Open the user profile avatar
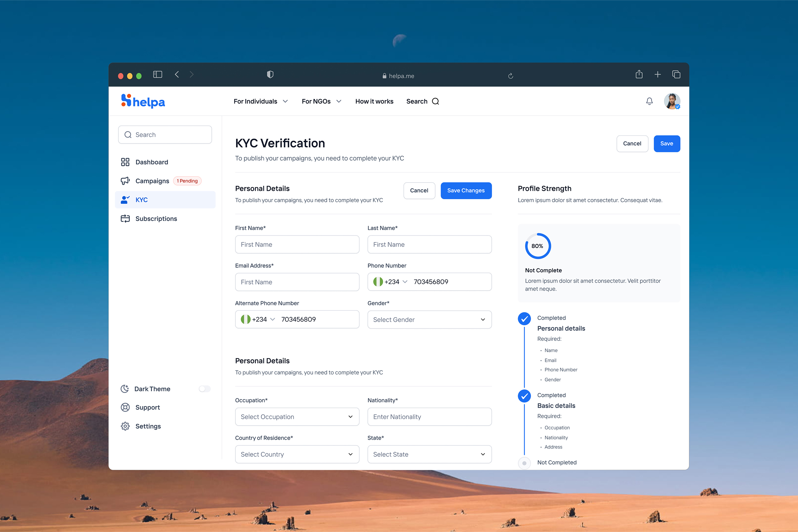This screenshot has height=532, width=798. pos(672,101)
